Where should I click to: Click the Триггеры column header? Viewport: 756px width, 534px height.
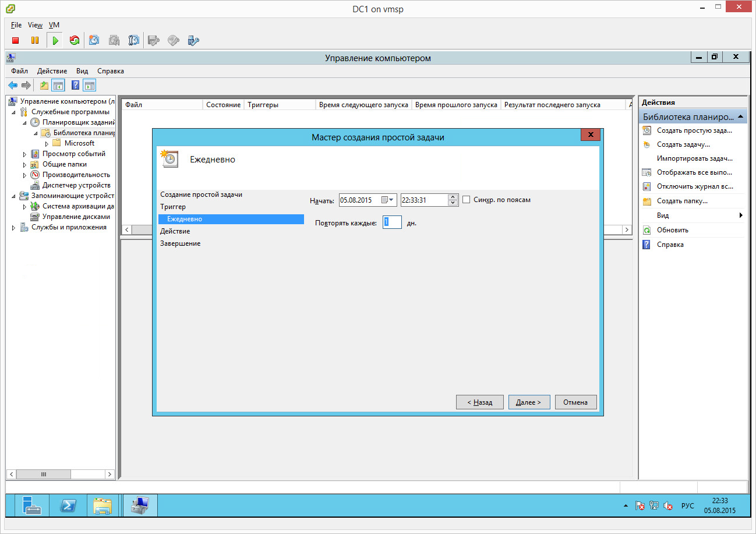pyautogui.click(x=280, y=105)
